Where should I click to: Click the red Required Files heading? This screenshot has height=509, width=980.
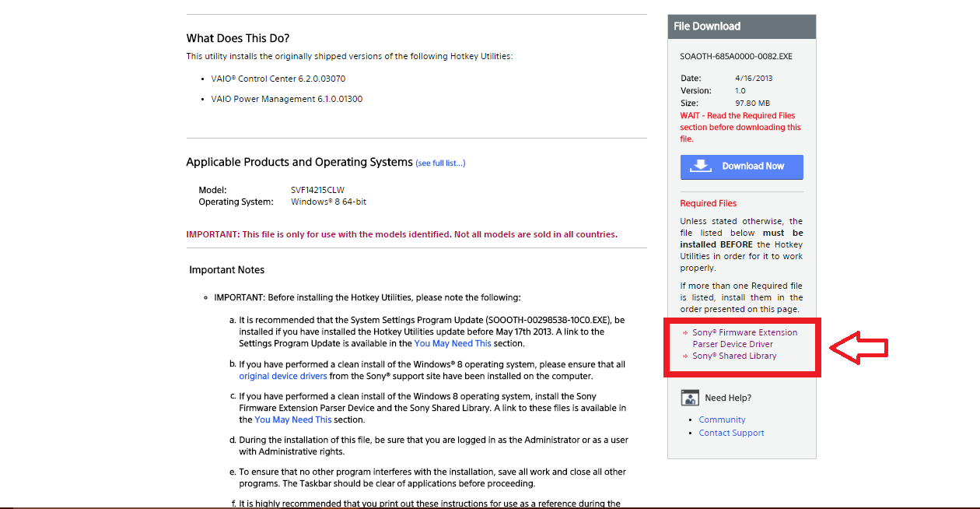point(708,203)
